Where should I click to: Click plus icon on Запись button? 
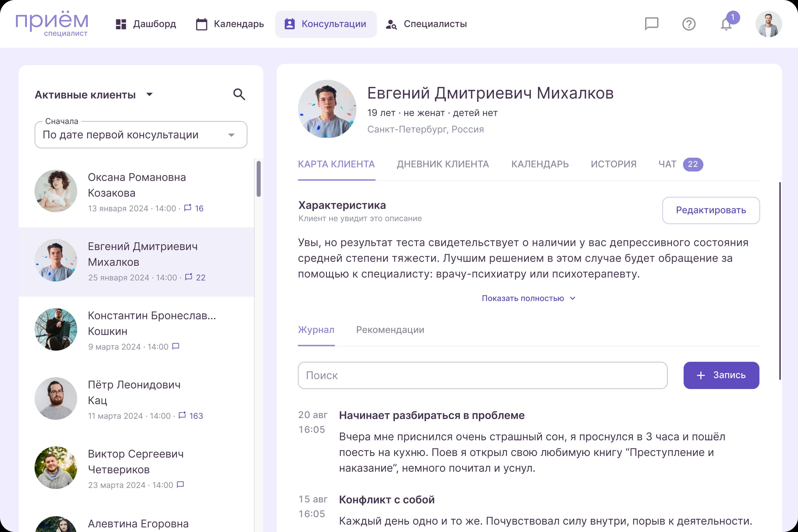[701, 375]
